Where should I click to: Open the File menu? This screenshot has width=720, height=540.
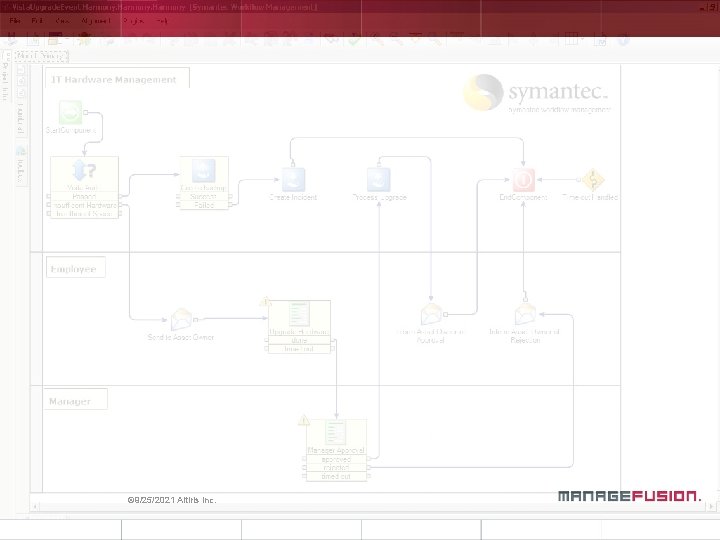pos(15,21)
